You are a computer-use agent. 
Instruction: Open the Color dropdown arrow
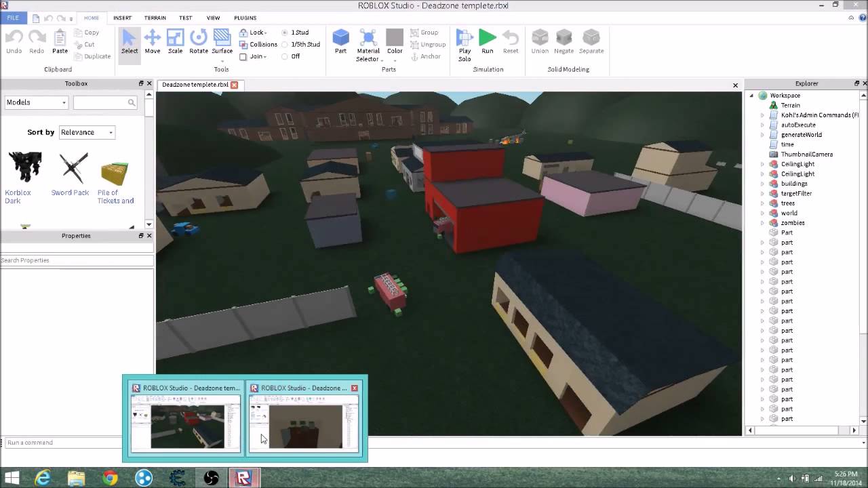395,60
